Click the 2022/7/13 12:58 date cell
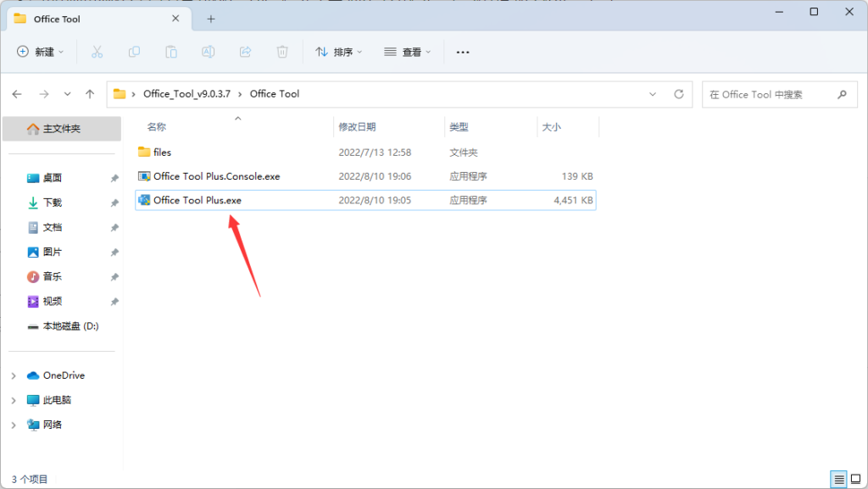Screen dimensions: 868x489 tap(375, 152)
